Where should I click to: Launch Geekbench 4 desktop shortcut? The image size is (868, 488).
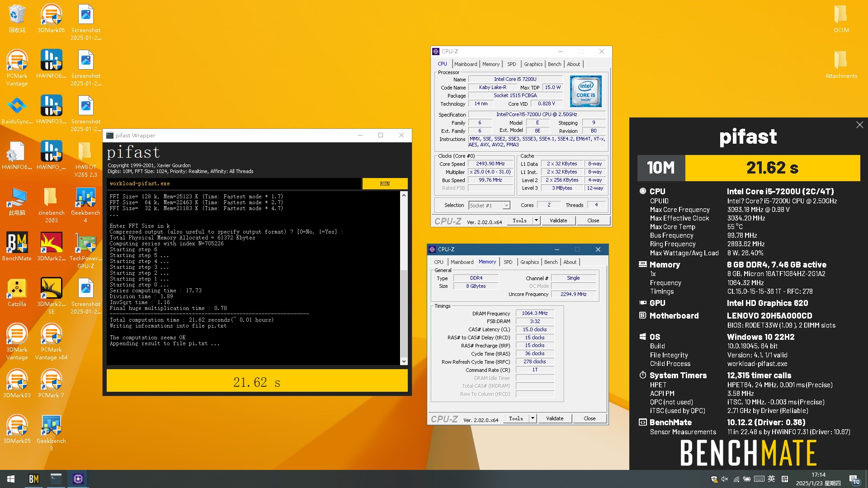click(85, 205)
